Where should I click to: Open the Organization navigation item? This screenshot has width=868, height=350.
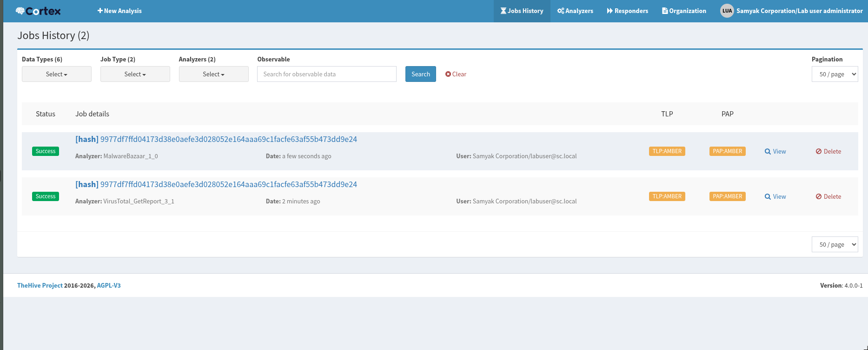[684, 11]
